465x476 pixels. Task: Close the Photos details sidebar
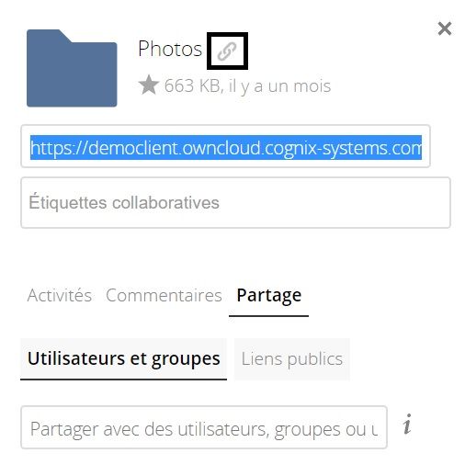(445, 28)
